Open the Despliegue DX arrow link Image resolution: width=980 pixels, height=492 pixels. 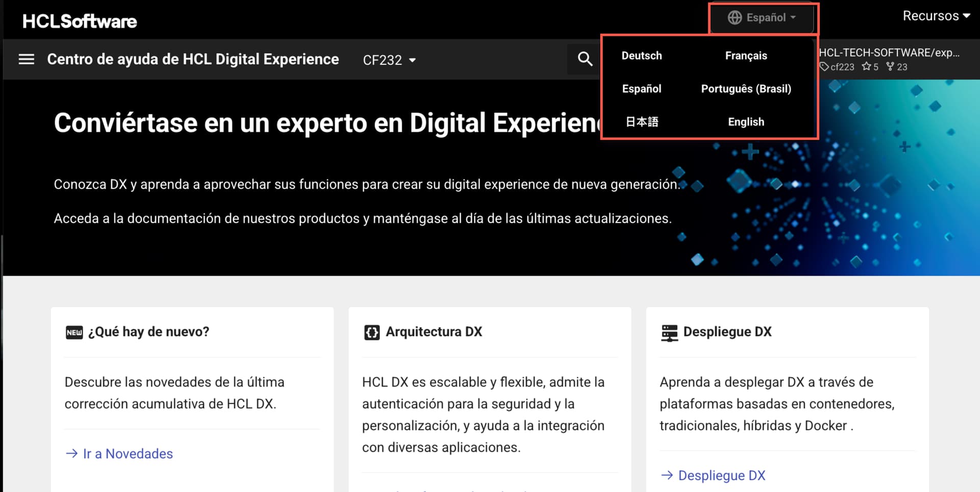click(721, 476)
